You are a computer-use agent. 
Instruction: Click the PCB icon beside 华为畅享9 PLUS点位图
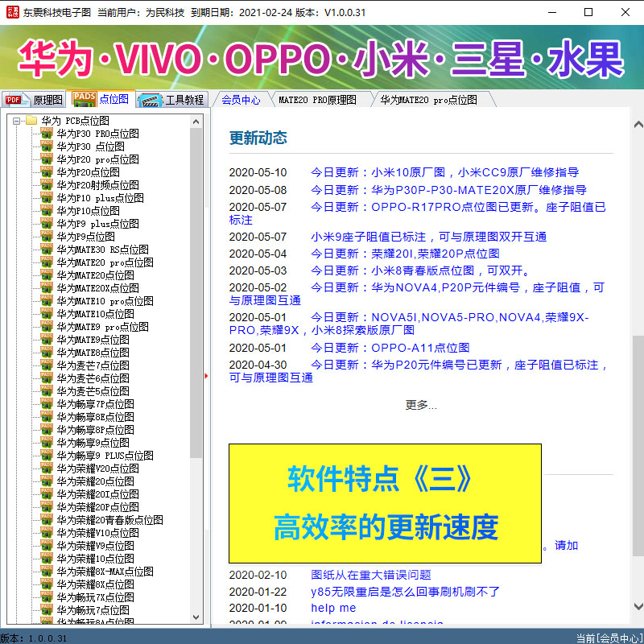(47, 455)
